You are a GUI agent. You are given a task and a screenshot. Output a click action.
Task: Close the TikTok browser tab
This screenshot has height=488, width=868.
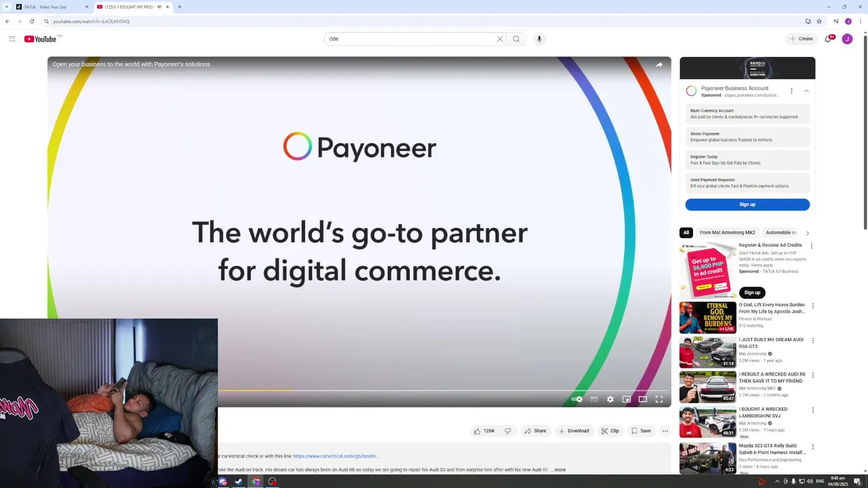coord(87,7)
